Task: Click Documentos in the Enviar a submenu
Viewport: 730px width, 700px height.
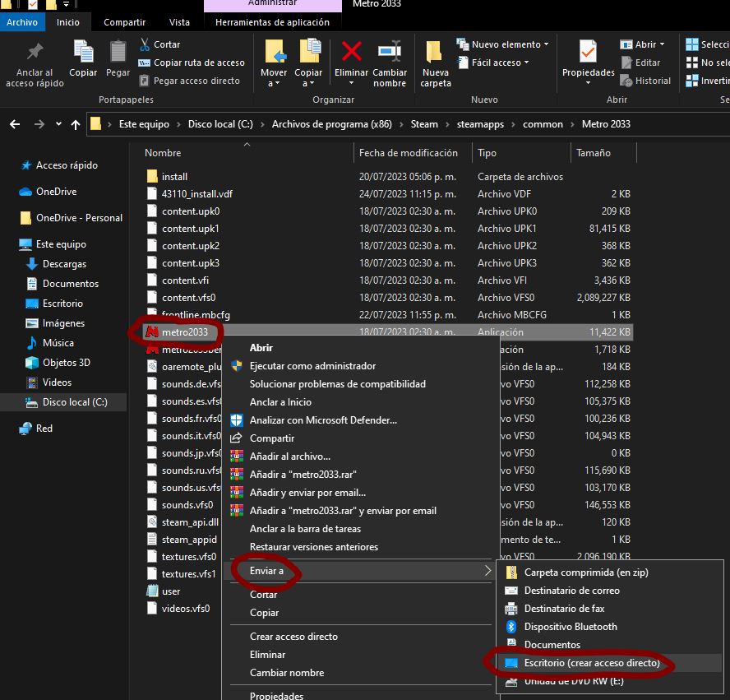Action: click(552, 645)
